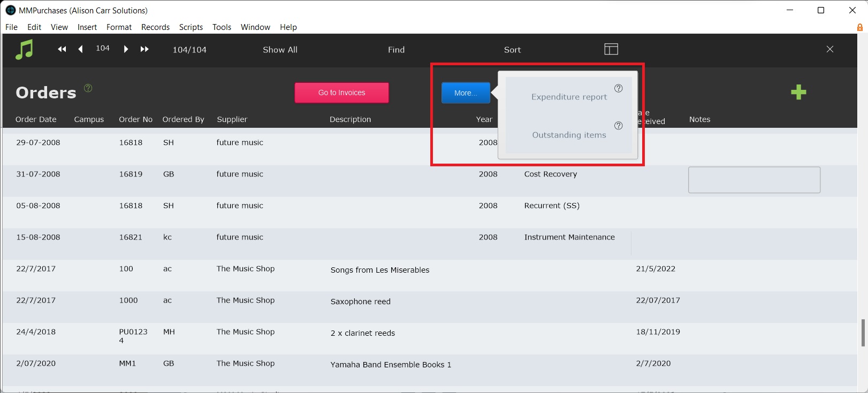Click the Orders page heading
Image resolution: width=868 pixels, height=393 pixels.
(x=46, y=93)
